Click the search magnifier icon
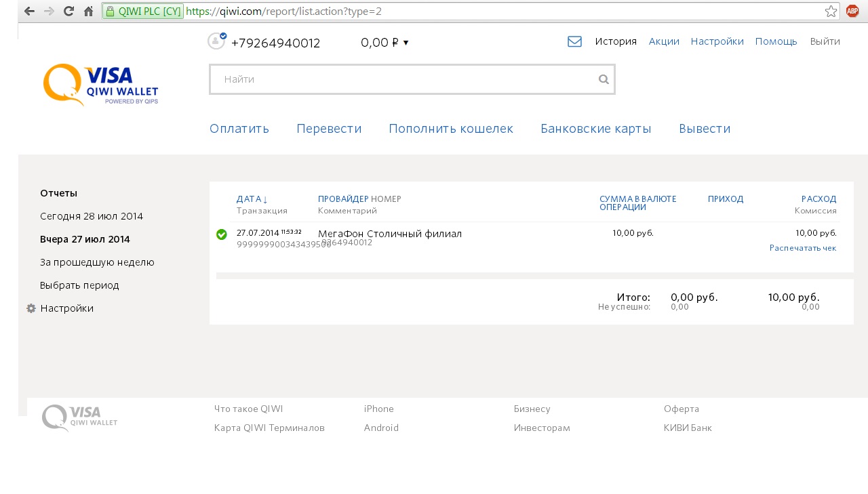This screenshot has width=868, height=494. [x=604, y=79]
